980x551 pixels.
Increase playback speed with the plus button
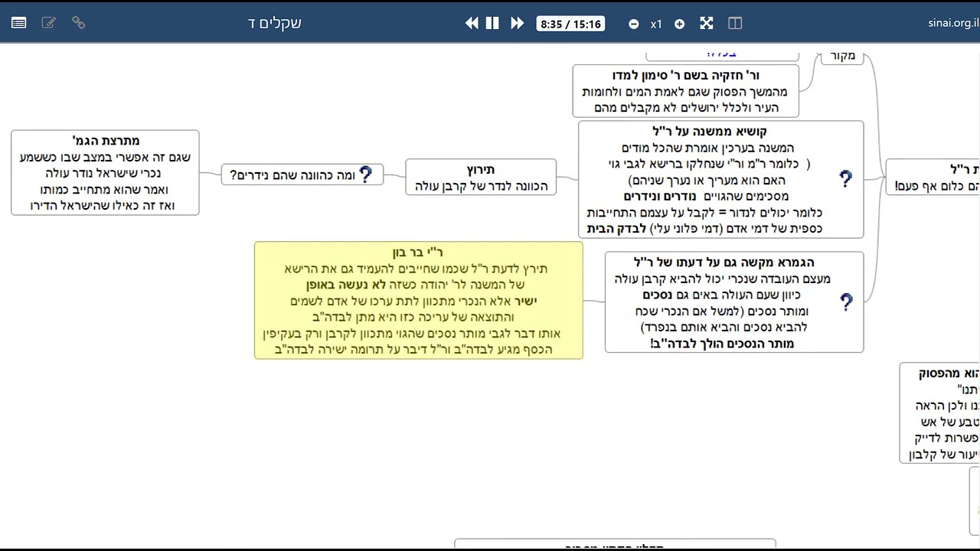[x=679, y=24]
